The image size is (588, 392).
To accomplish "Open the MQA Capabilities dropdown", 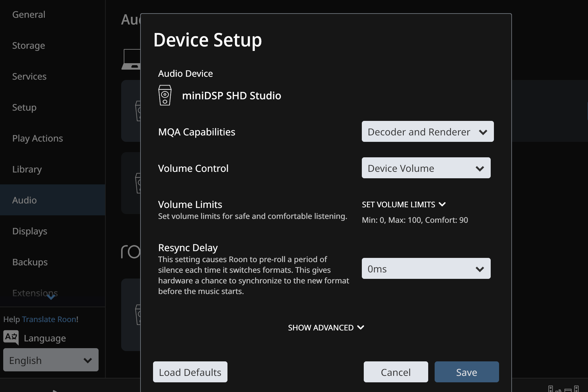I will click(x=428, y=132).
